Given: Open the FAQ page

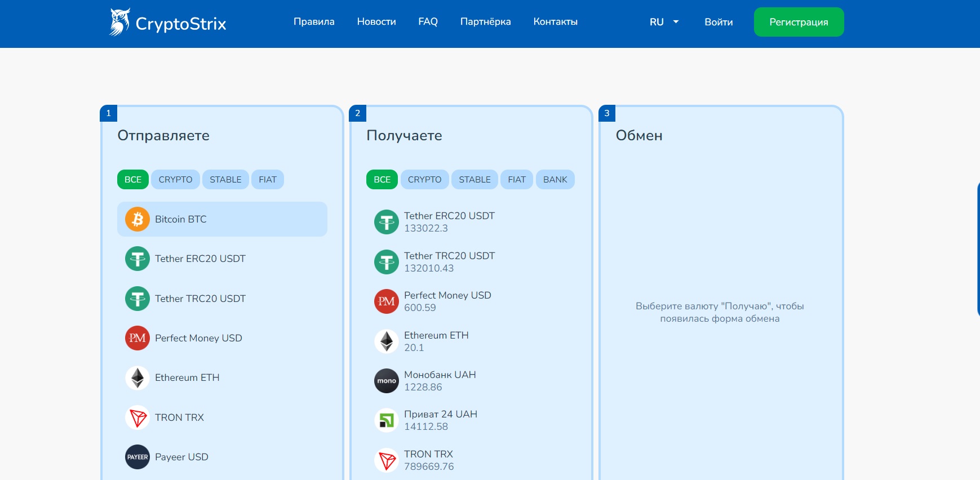Looking at the screenshot, I should click(x=428, y=21).
